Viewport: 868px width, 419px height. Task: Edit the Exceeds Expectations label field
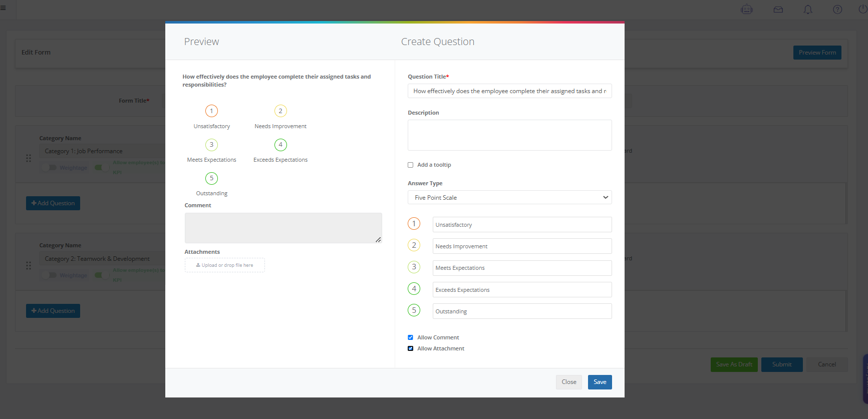pyautogui.click(x=522, y=290)
